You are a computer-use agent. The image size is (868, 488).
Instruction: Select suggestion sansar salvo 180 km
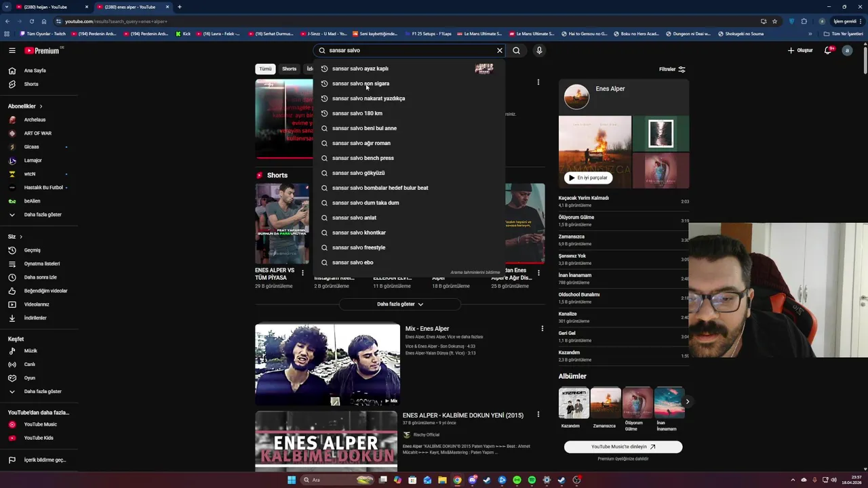[x=409, y=113]
